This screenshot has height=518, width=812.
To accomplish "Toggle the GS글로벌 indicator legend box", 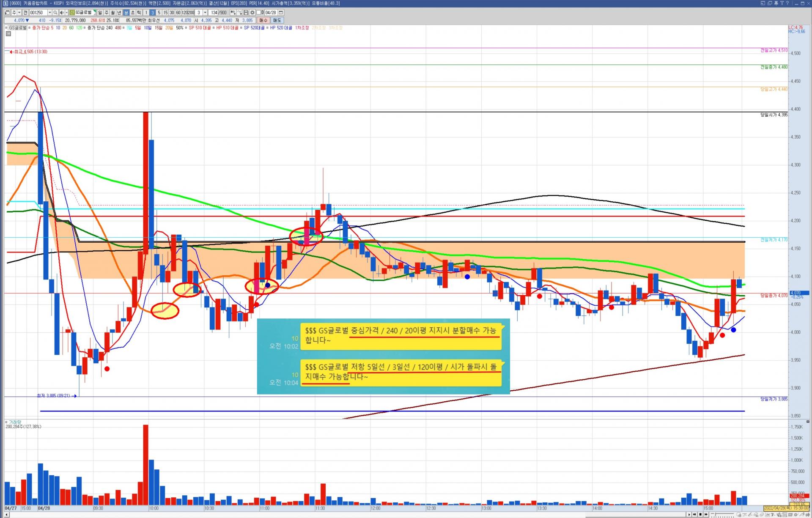I will (7, 28).
